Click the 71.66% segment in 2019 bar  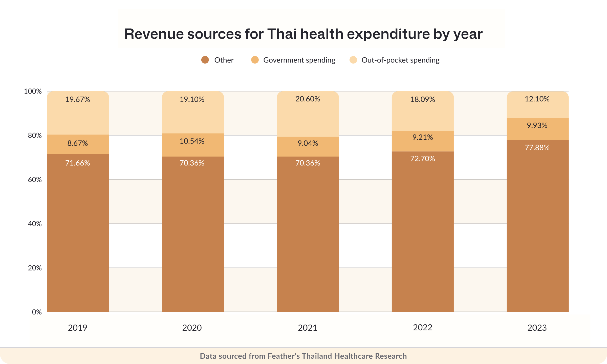pyautogui.click(x=78, y=233)
